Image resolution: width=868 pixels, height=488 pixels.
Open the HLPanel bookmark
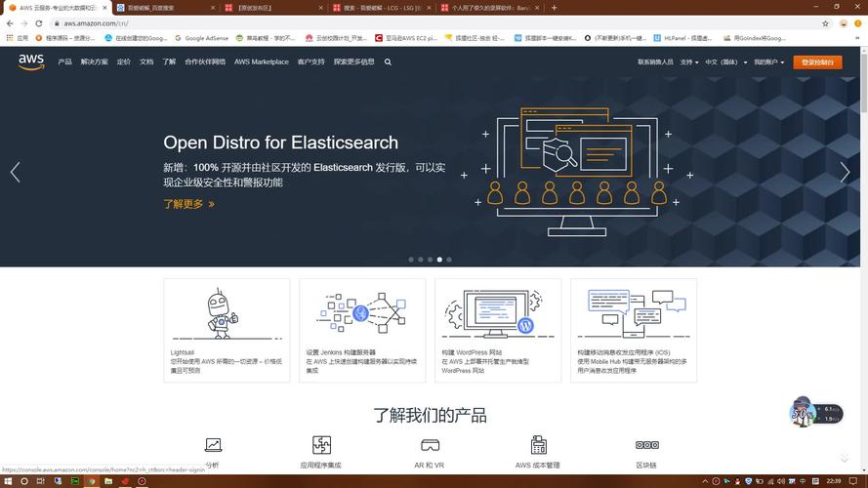pos(682,38)
